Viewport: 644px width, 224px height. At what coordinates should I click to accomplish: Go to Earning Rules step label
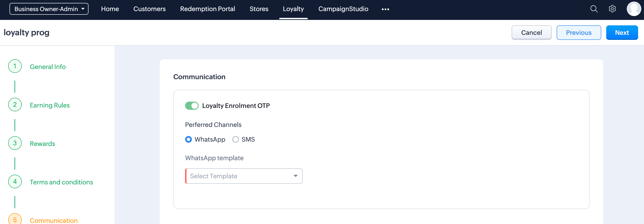(50, 105)
